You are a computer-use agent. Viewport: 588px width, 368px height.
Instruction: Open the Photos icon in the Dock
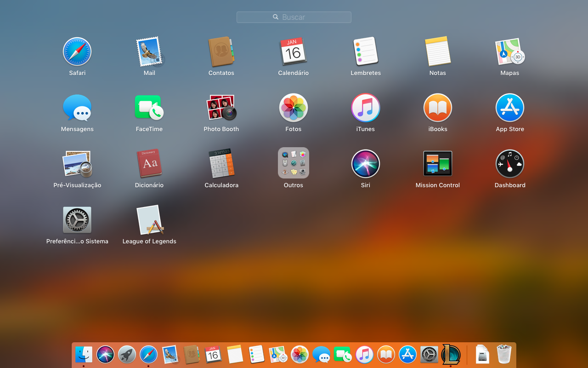click(300, 355)
